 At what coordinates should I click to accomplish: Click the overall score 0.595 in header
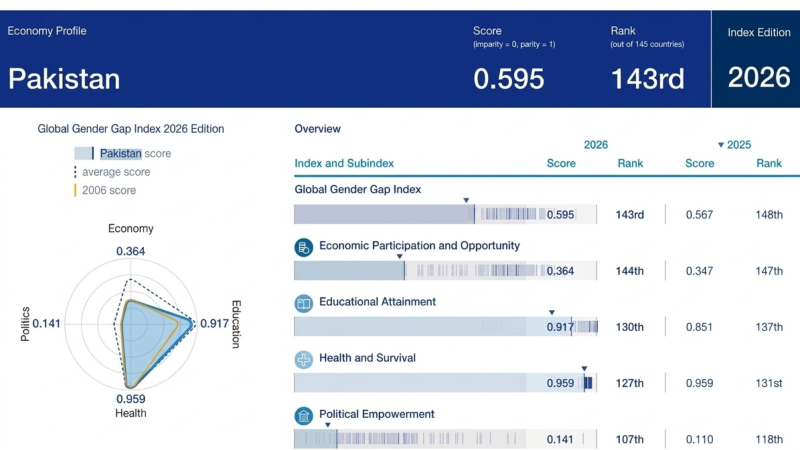[x=509, y=79]
